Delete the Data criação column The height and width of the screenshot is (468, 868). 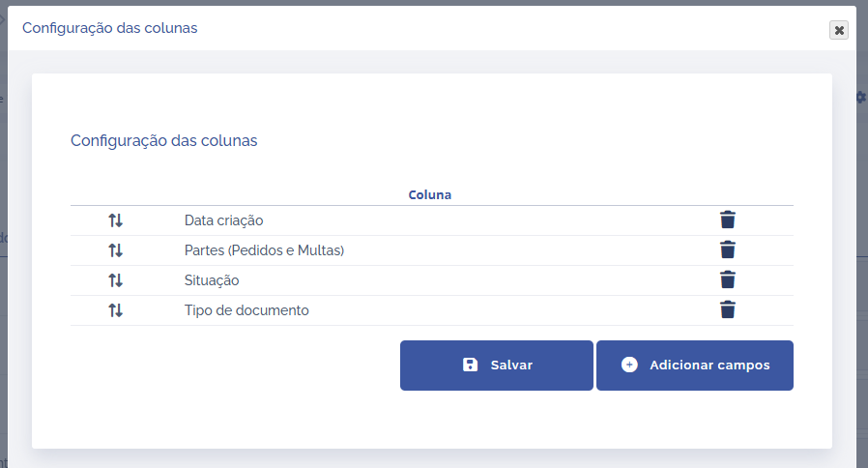pyautogui.click(x=728, y=220)
